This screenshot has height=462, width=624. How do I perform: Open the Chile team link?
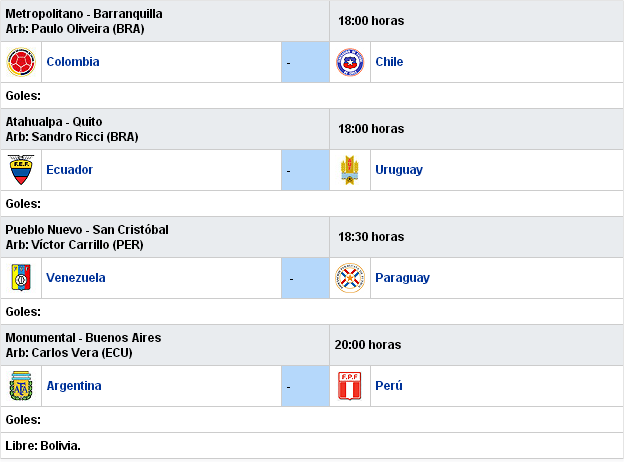[x=389, y=62]
